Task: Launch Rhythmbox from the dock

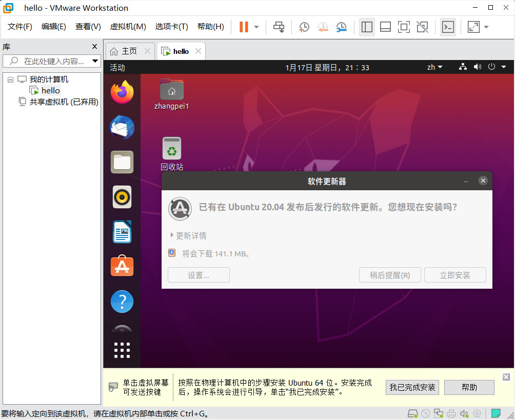Action: click(x=122, y=197)
